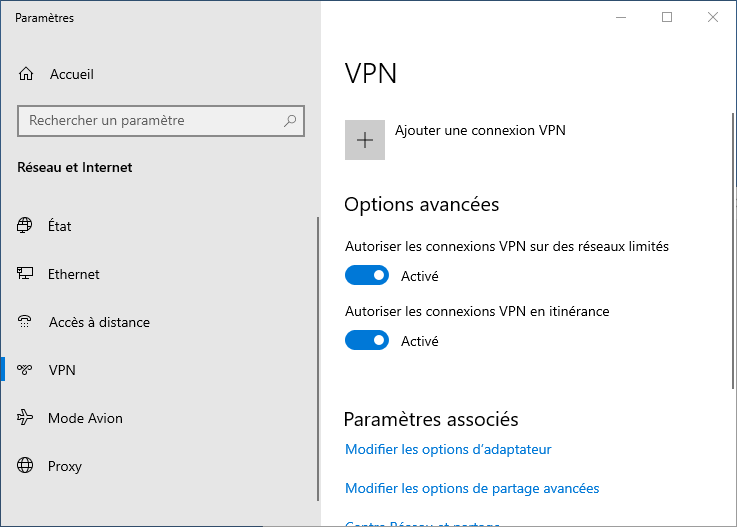Select the Proxy sidebar entry
737x527 pixels.
(65, 466)
